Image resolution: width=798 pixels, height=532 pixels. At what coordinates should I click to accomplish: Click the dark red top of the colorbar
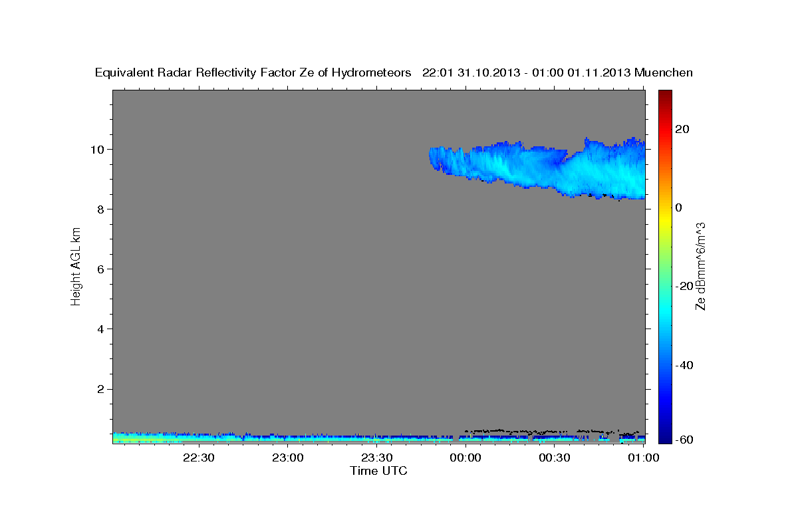[x=664, y=94]
